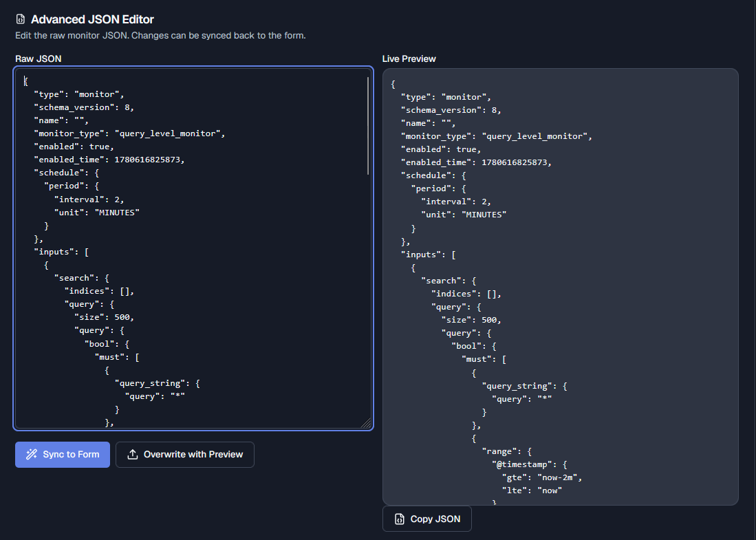Click "inputs": [ line in Raw JSON
This screenshot has height=540, width=756.
pyautogui.click(x=61, y=252)
